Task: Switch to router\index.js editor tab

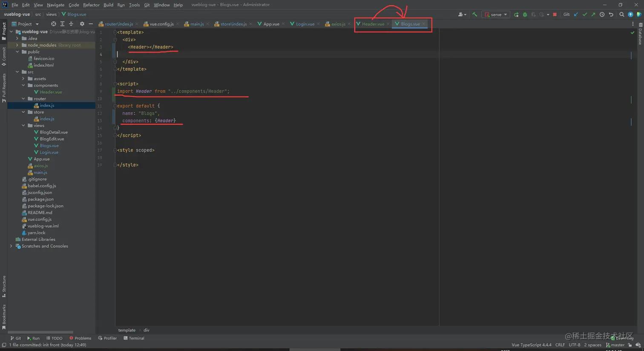Action: [119, 24]
